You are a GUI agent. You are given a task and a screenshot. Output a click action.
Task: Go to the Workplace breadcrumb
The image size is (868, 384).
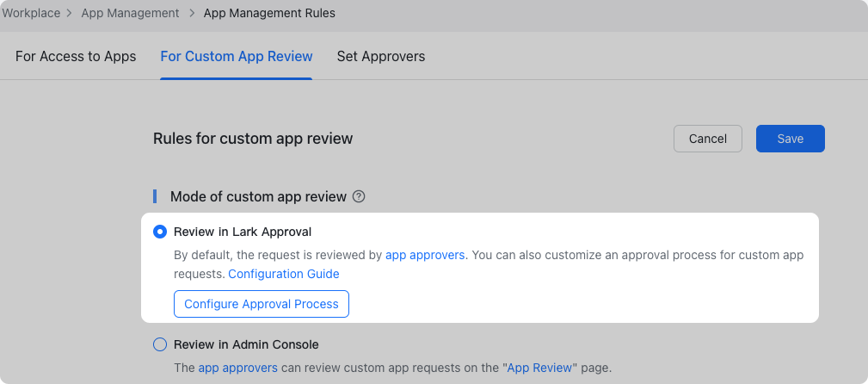tap(31, 13)
